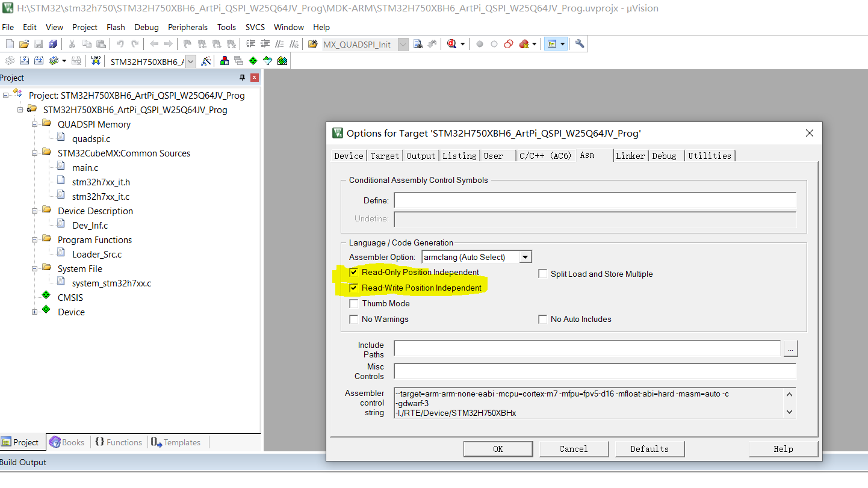This screenshot has width=868, height=488.
Task: Enable the Thumb Mode checkbox
Action: pos(353,304)
